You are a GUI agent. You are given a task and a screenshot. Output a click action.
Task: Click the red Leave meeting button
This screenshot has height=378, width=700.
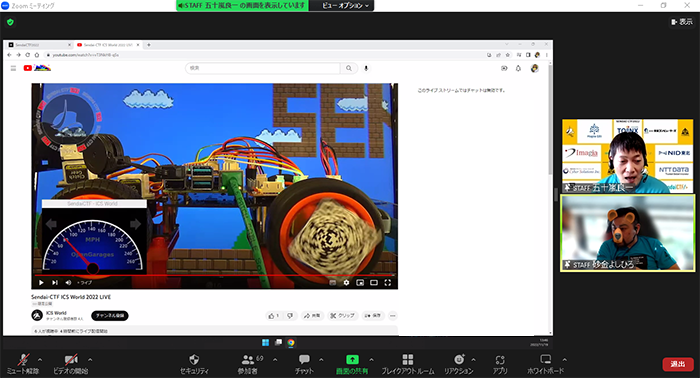click(x=678, y=364)
